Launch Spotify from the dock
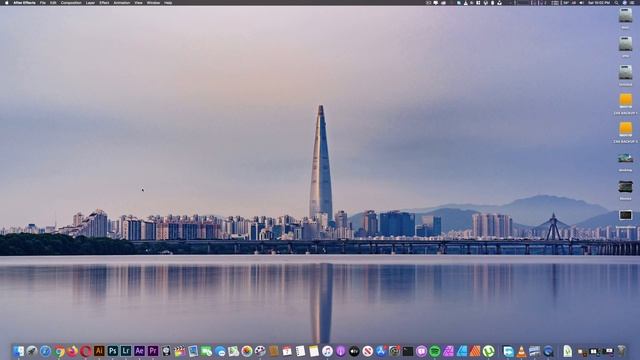This screenshot has height=360, width=640. (x=435, y=351)
